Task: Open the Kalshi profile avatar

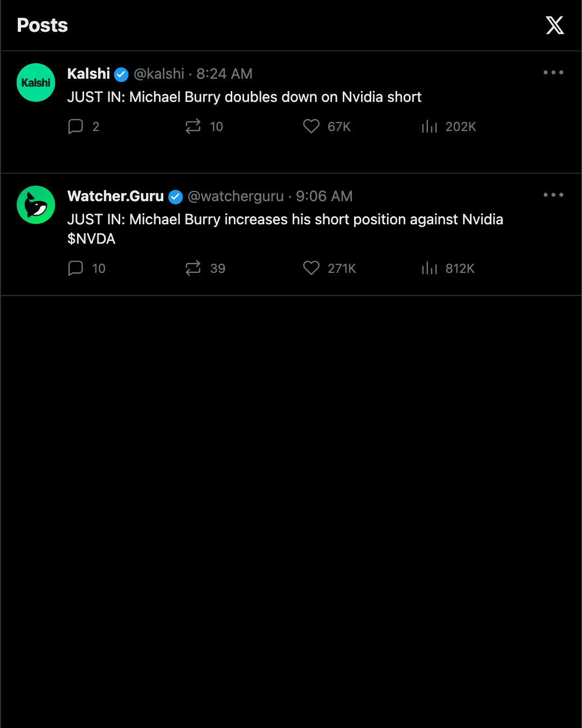Action: click(x=36, y=83)
